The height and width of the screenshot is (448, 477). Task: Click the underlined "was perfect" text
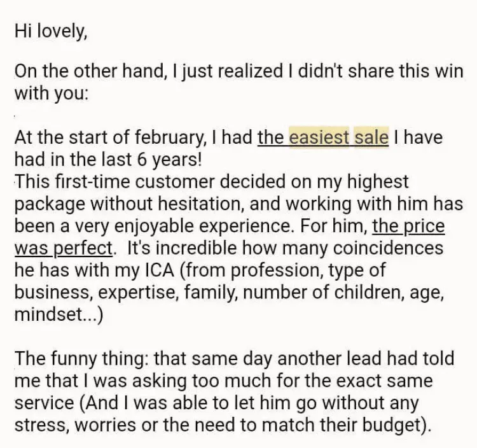tap(64, 248)
